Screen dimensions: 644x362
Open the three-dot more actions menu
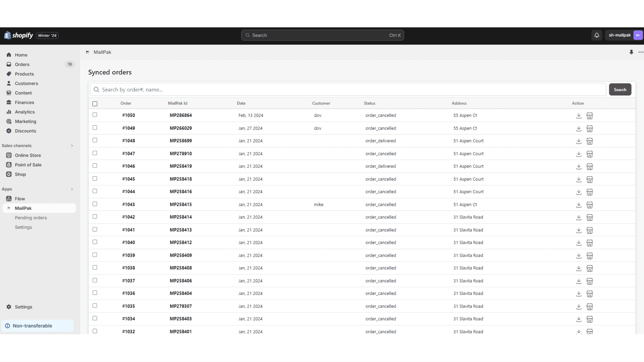[x=640, y=52]
